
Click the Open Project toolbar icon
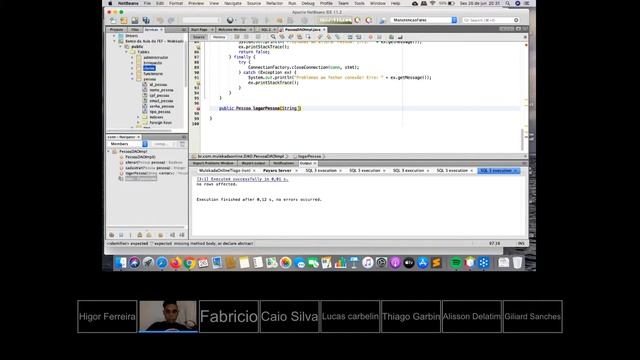coord(135,20)
